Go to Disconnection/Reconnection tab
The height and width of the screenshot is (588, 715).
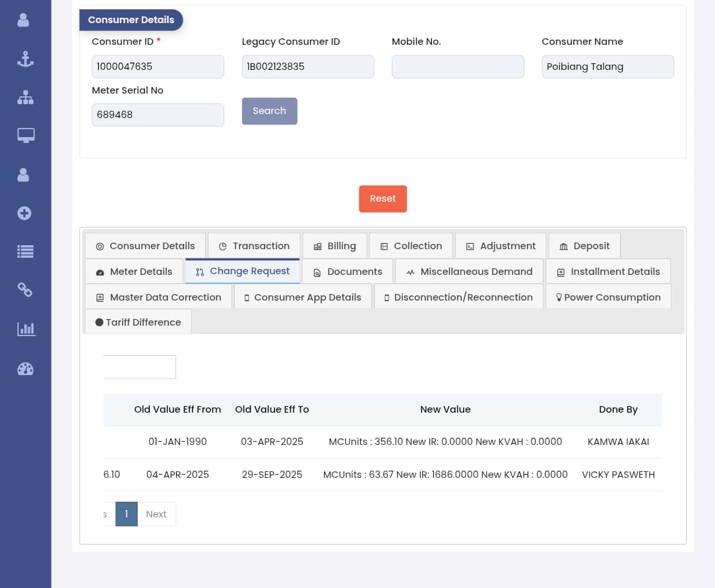(x=458, y=297)
